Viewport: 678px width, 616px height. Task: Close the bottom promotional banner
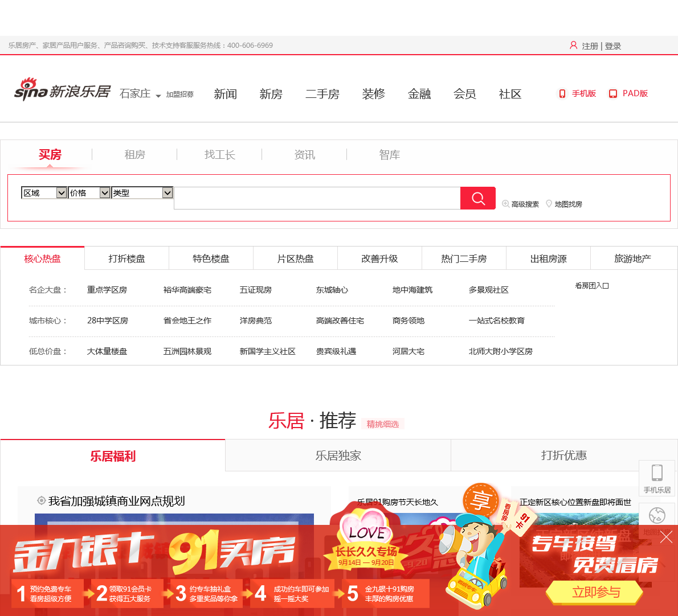(667, 537)
